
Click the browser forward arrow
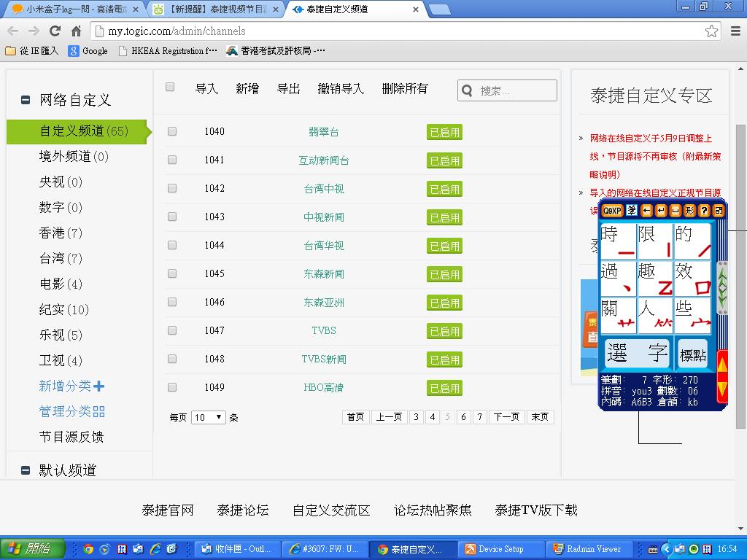click(x=34, y=31)
